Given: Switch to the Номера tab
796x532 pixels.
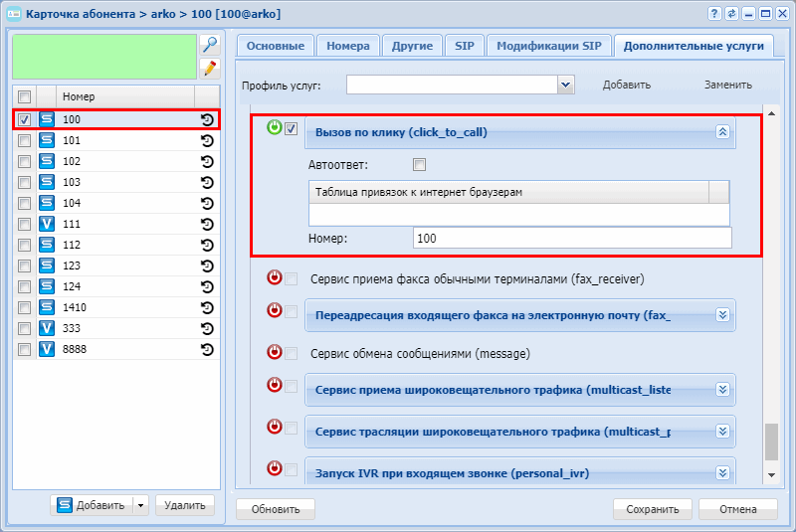Looking at the screenshot, I should (347, 46).
